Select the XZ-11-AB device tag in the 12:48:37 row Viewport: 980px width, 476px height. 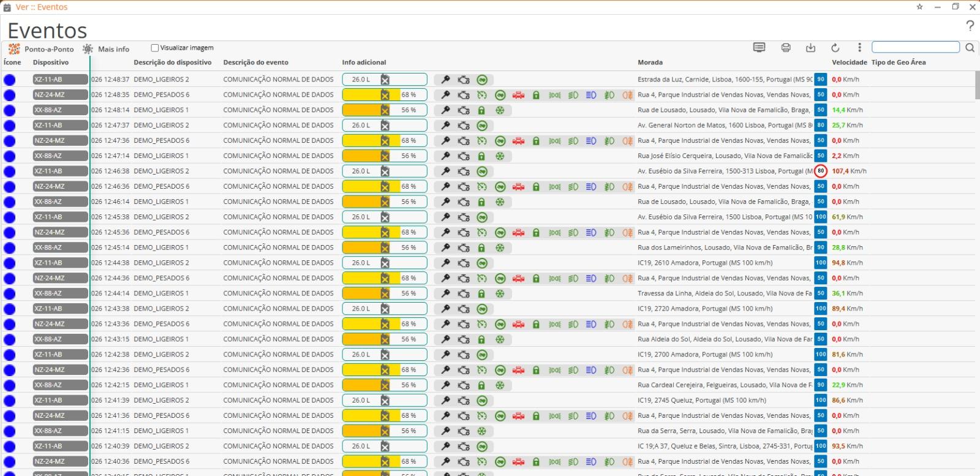(60, 80)
